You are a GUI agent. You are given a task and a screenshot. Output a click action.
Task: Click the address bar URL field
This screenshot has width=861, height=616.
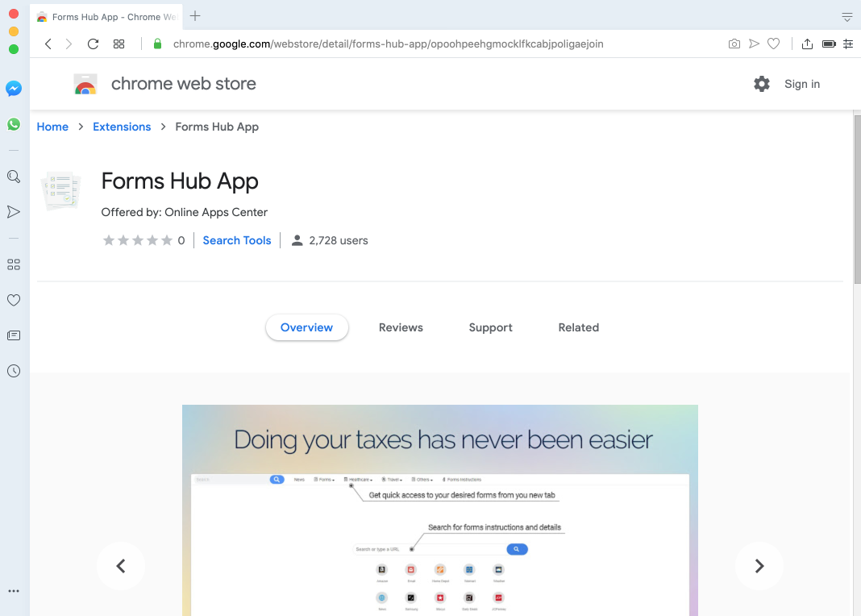point(387,44)
